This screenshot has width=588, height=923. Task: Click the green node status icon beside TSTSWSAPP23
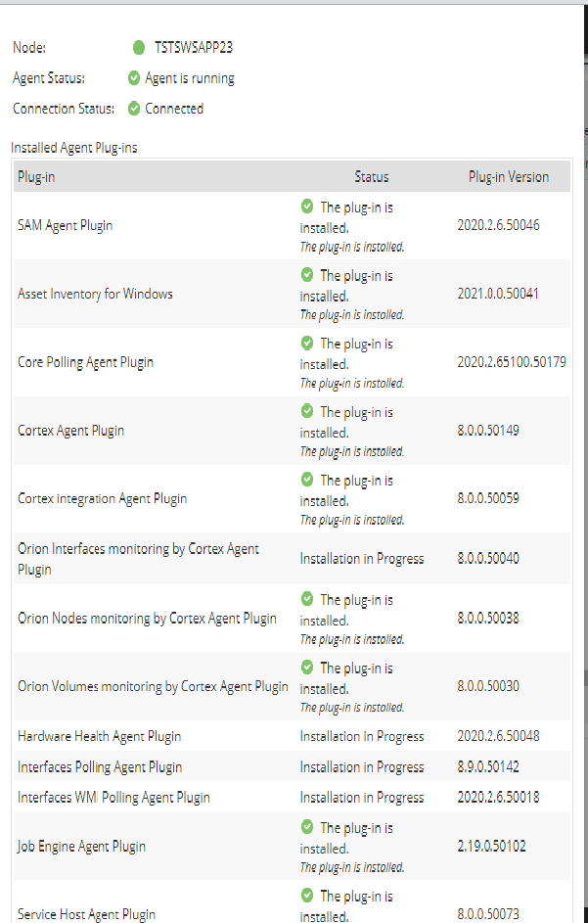[138, 47]
